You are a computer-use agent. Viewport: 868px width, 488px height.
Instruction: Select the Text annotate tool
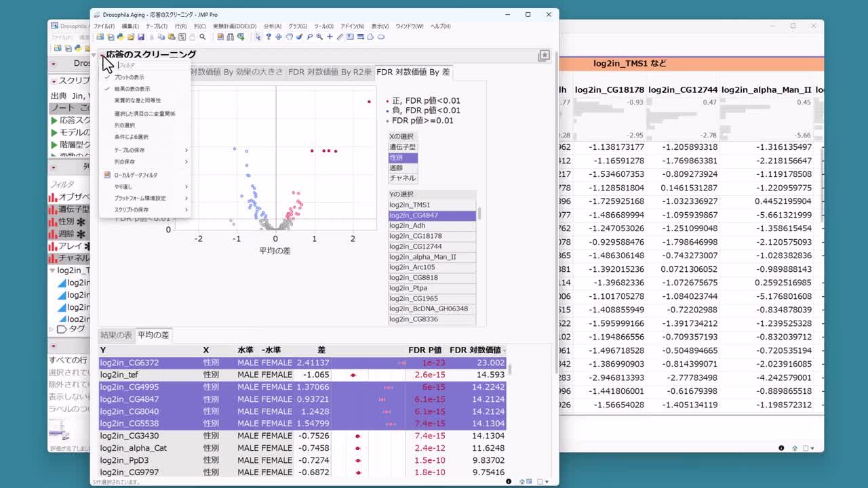[350, 37]
